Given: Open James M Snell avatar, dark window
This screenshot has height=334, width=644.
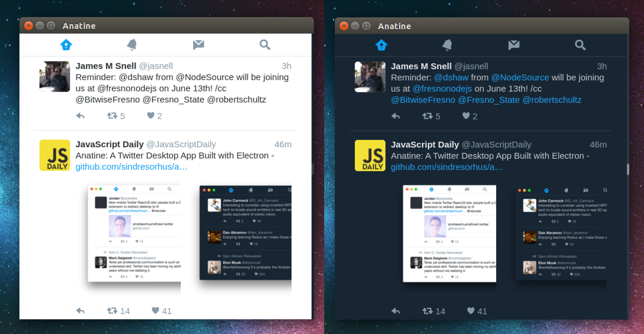Looking at the screenshot, I should pos(370,77).
